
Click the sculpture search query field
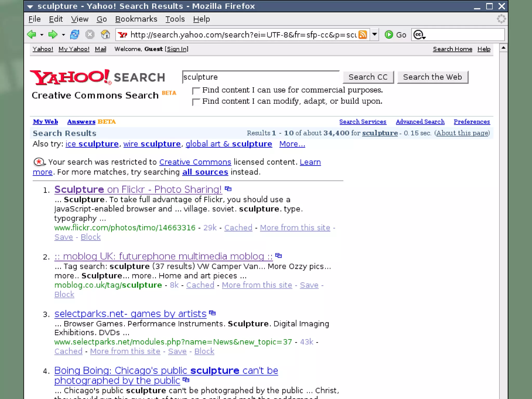[x=260, y=77]
